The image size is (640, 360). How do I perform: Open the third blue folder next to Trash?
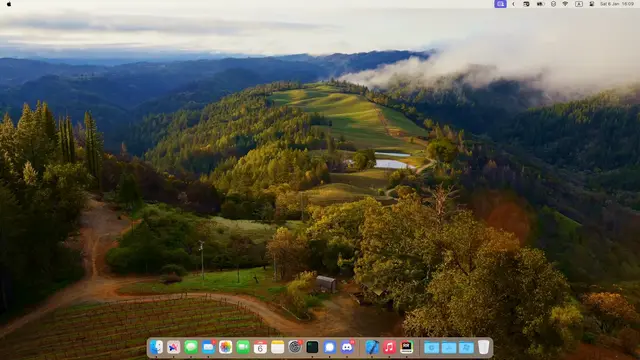pyautogui.click(x=466, y=347)
